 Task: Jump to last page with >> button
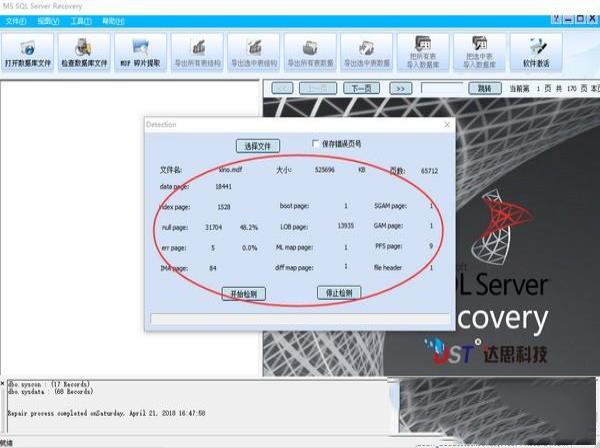[401, 88]
